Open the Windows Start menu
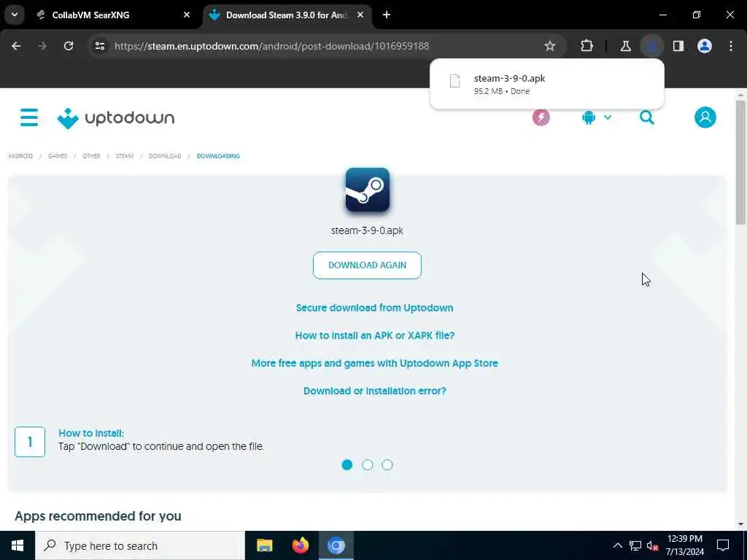The width and height of the screenshot is (747, 560). pos(18,545)
